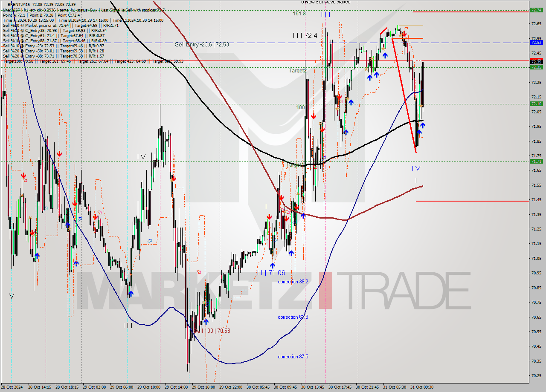Click the '100' Fibonacci level label
This screenshot has height=392, width=546.
[301, 107]
